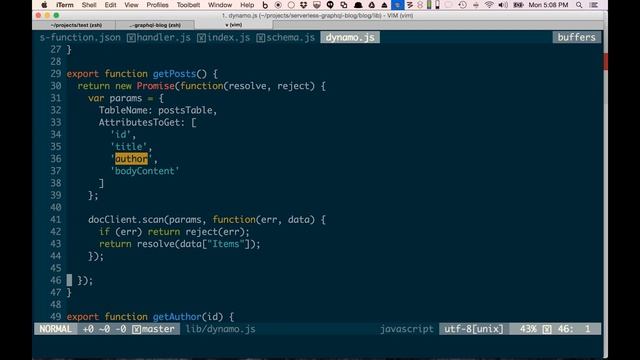Image resolution: width=640 pixels, height=360 pixels.
Task: Click the highlighted word author
Action: click(131, 159)
